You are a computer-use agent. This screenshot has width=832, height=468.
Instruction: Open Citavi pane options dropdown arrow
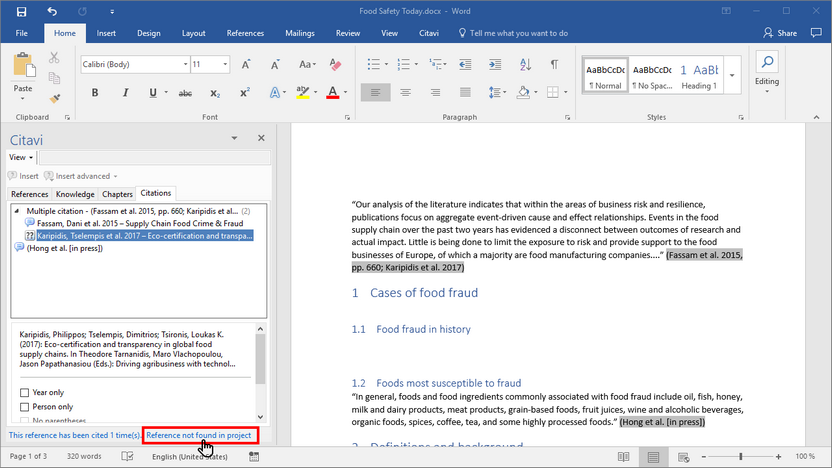click(234, 138)
